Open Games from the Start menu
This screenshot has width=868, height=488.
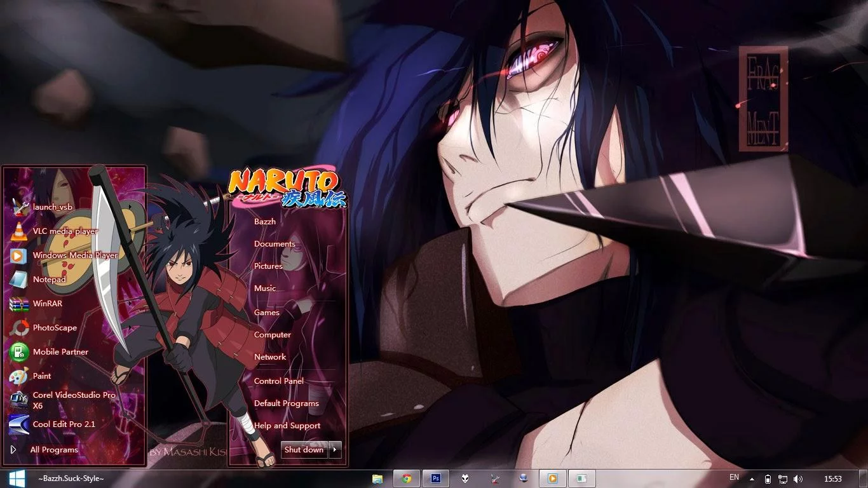(x=267, y=313)
